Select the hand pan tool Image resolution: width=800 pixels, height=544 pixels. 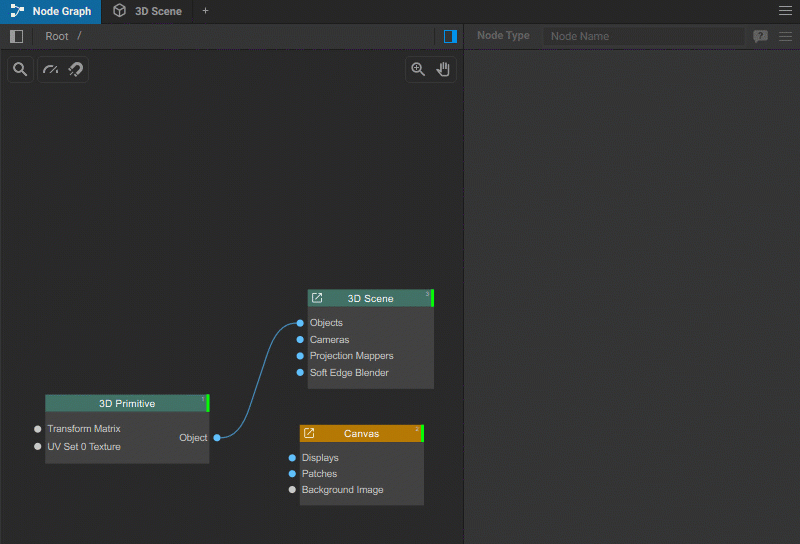pos(443,69)
